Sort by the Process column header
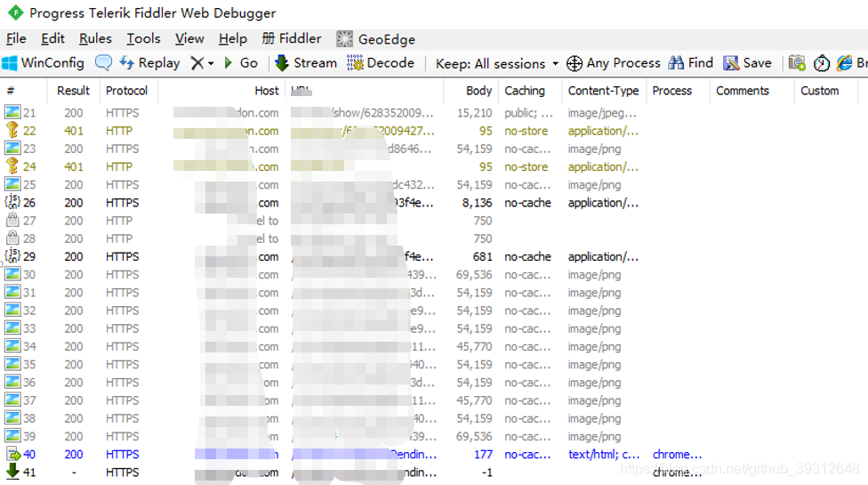 (x=672, y=91)
